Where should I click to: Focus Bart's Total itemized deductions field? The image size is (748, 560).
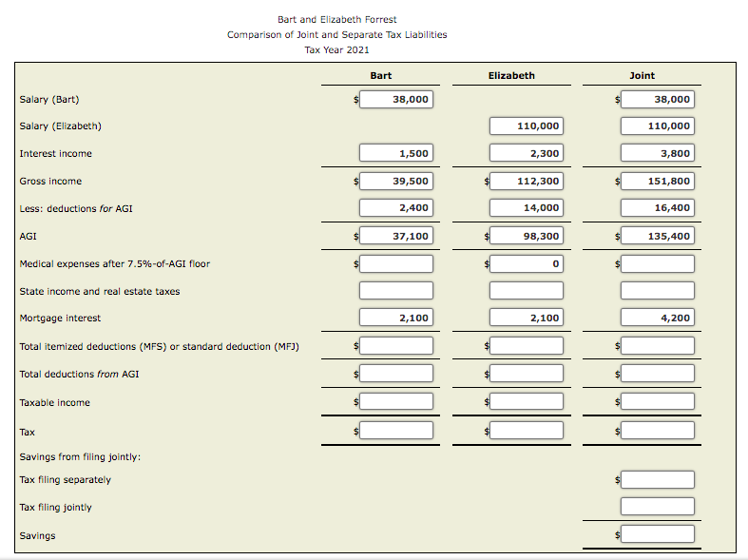tap(396, 346)
